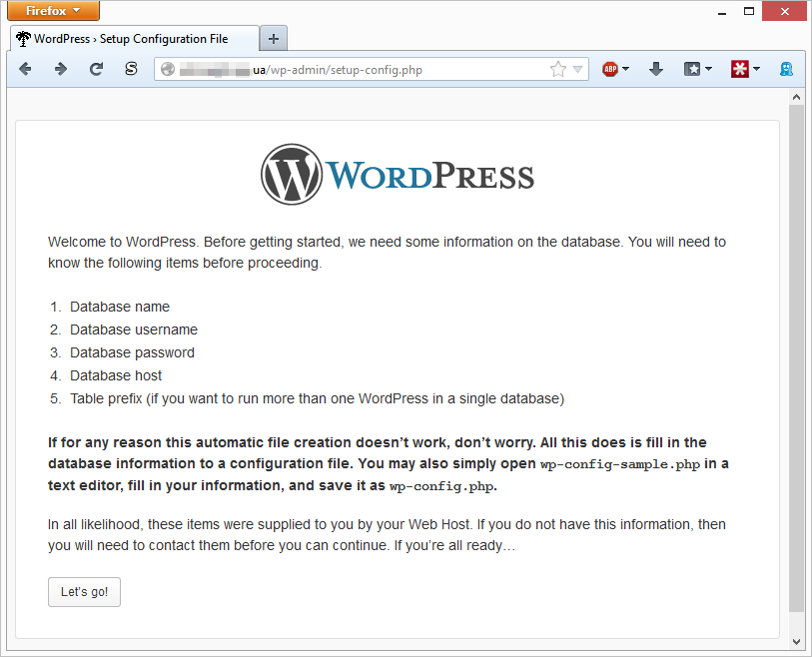
Task: Click the WordPress logo
Action: point(398,175)
